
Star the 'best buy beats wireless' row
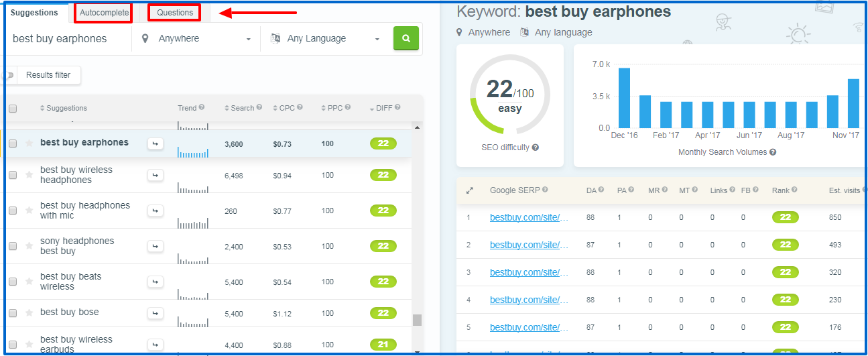pyautogui.click(x=29, y=282)
